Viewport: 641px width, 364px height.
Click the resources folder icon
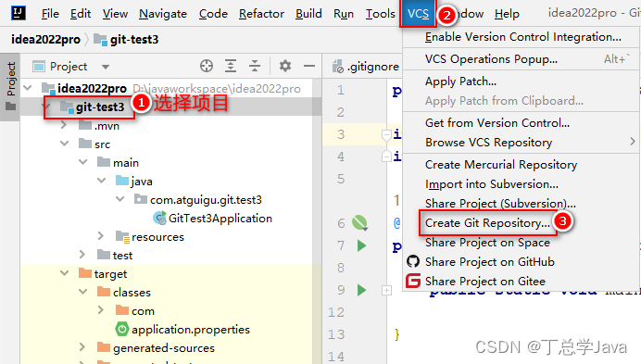122,236
